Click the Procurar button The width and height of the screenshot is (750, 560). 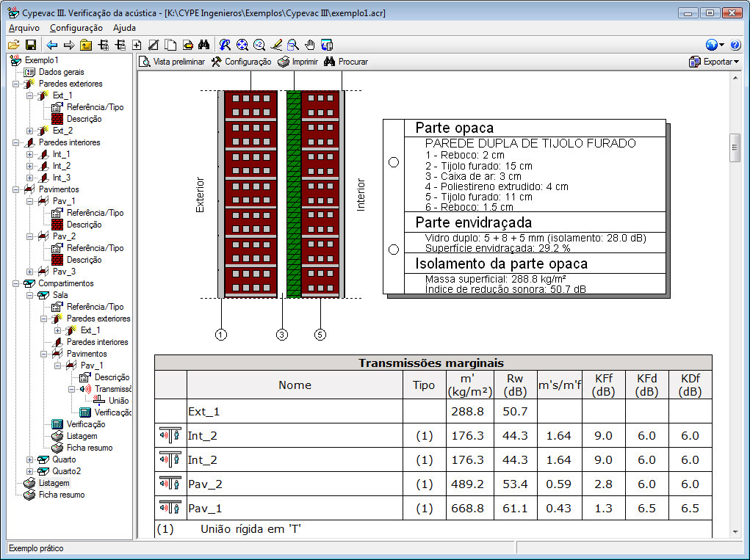point(346,62)
